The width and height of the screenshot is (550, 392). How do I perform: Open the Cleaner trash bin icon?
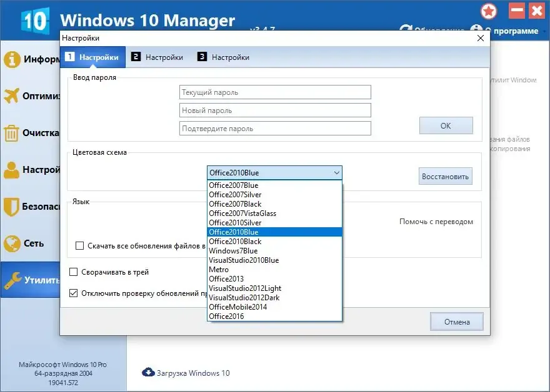(x=11, y=133)
